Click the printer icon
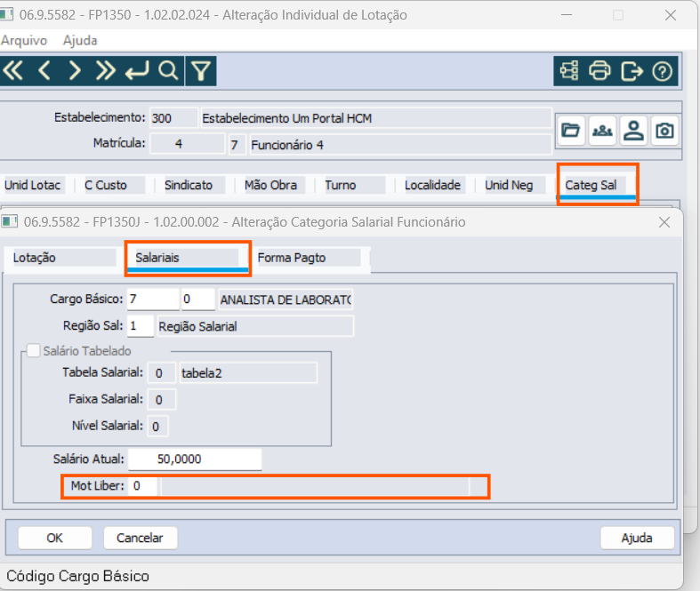700x591 pixels. click(x=599, y=71)
